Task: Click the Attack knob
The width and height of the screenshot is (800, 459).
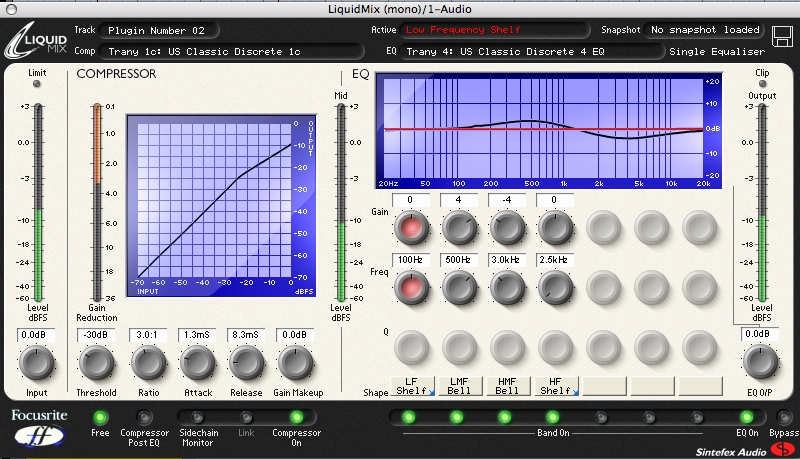Action: [x=197, y=363]
